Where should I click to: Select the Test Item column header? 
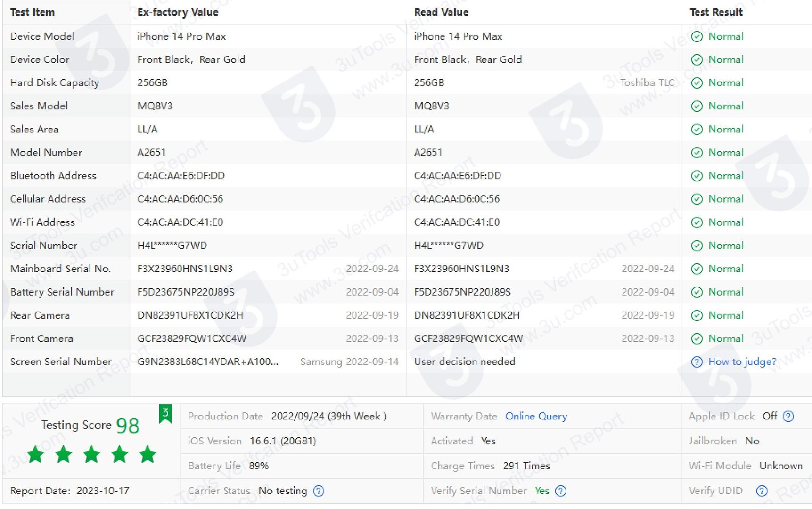click(33, 12)
